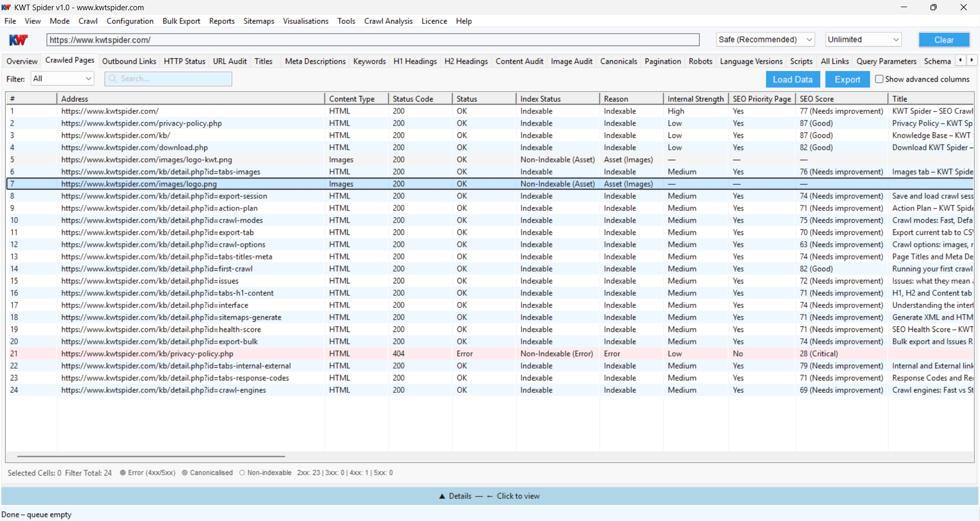Viewport: 980px width, 521px height.
Task: Click the KWT Spider icon in the title bar
Action: (x=7, y=7)
